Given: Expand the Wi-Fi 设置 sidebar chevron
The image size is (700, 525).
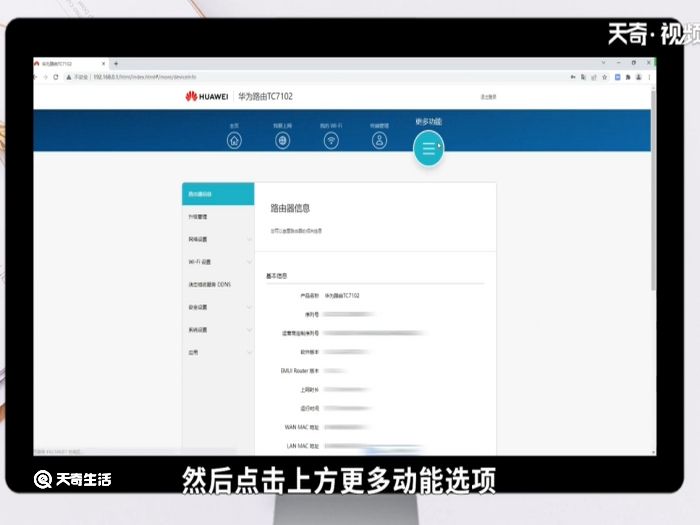Looking at the screenshot, I should tap(249, 262).
